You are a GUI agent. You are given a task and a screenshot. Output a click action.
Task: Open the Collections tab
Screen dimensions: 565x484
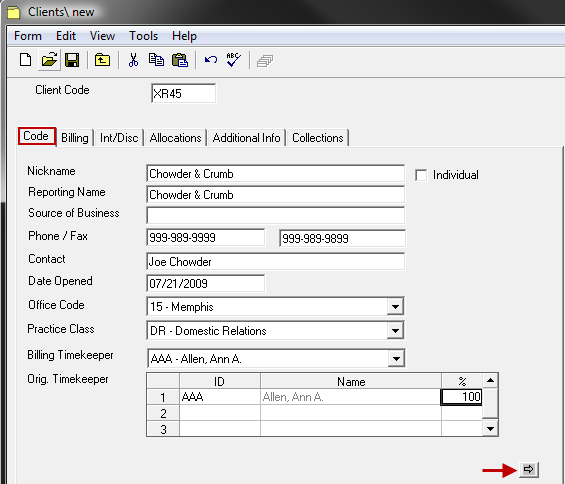pyautogui.click(x=317, y=138)
